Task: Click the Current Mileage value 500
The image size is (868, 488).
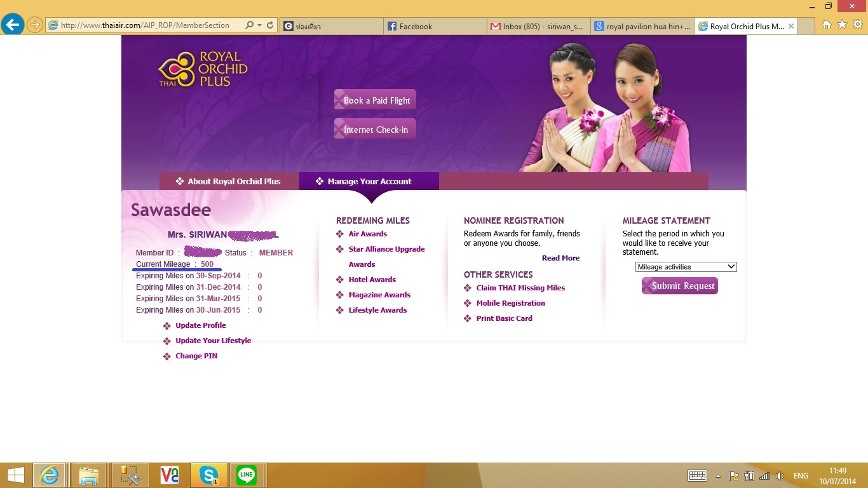Action: pyautogui.click(x=207, y=264)
